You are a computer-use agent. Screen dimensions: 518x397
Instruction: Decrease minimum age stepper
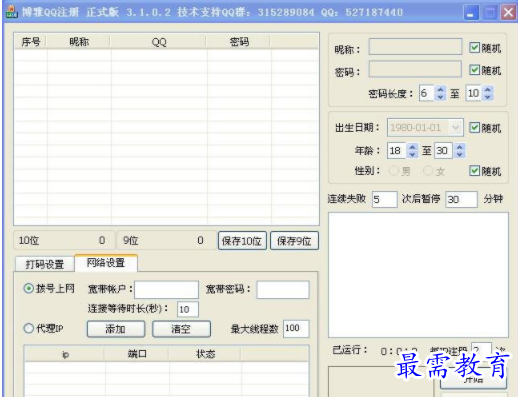click(x=412, y=154)
